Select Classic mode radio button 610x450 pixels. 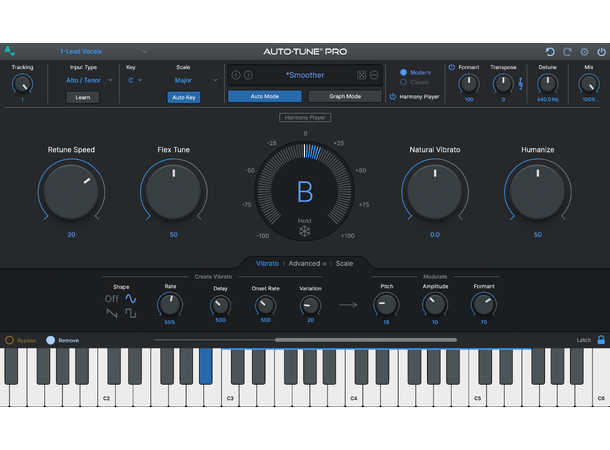(x=403, y=82)
